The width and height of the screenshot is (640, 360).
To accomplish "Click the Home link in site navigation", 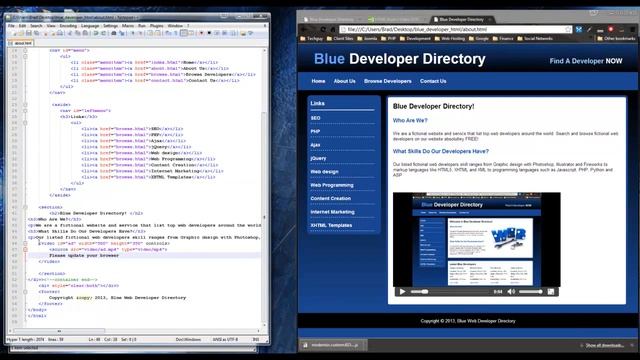I will [318, 81].
